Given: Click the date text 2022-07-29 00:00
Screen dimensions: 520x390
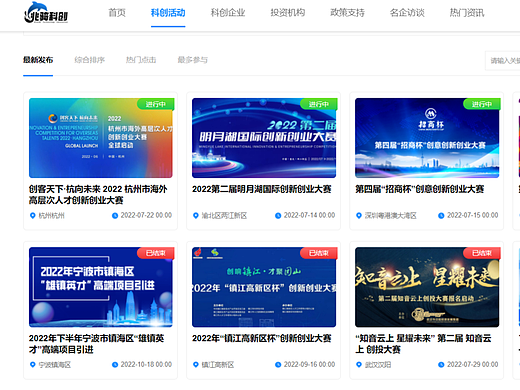Looking at the screenshot, I should click(x=473, y=364).
